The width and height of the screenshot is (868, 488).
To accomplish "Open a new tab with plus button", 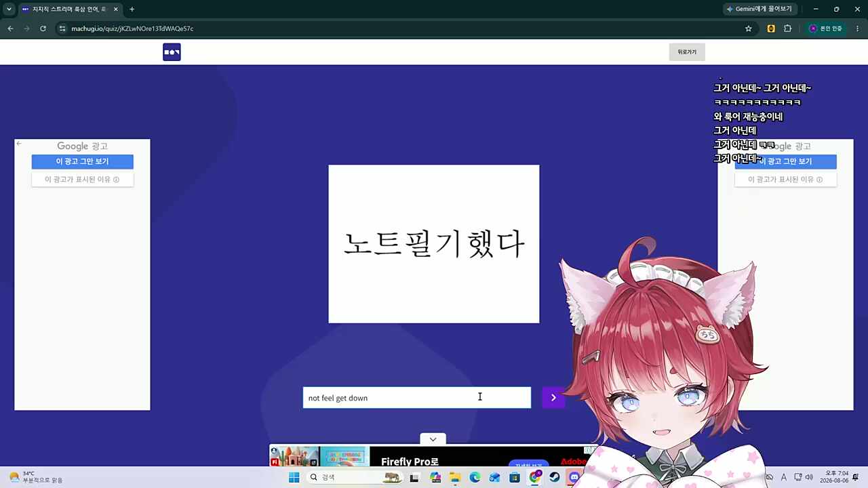I will 132,9.
